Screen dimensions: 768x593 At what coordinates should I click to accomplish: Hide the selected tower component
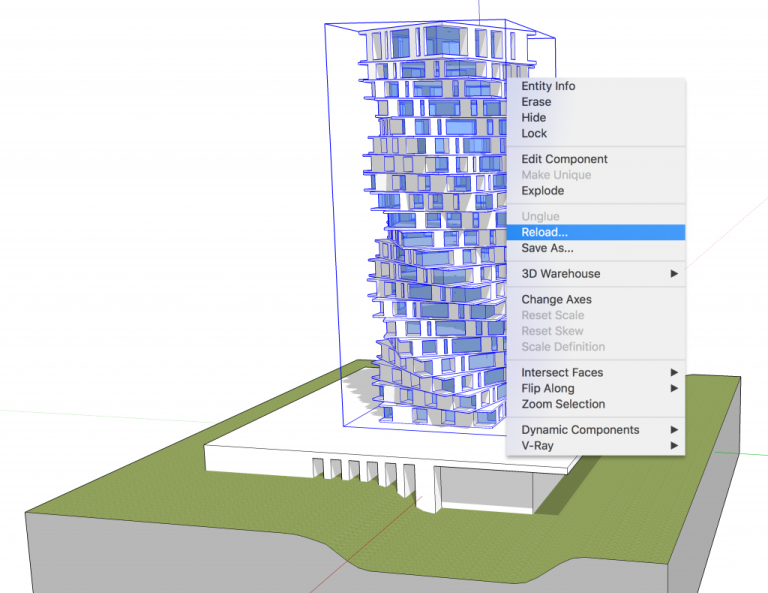[533, 118]
